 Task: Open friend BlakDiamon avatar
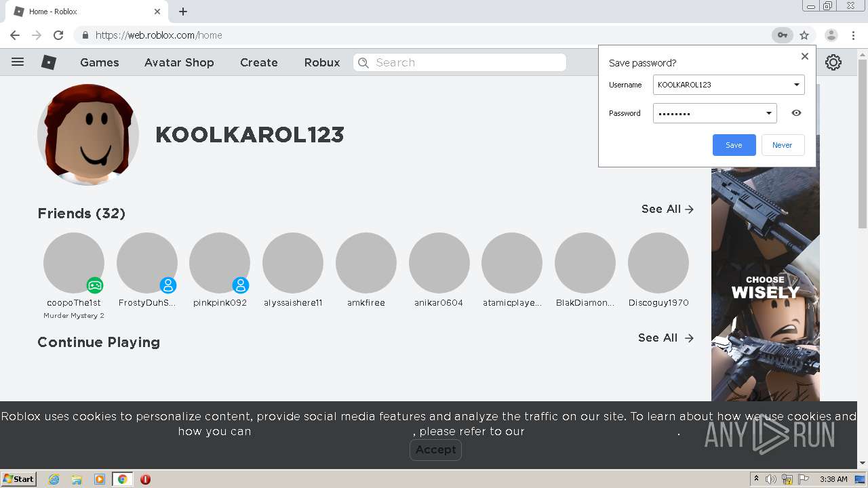(x=585, y=263)
